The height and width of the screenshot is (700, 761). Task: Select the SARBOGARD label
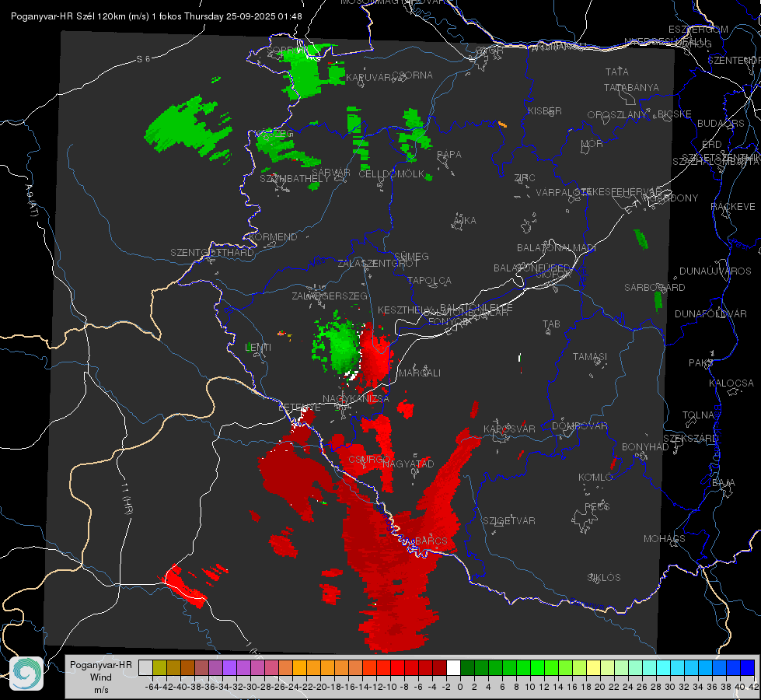655,288
